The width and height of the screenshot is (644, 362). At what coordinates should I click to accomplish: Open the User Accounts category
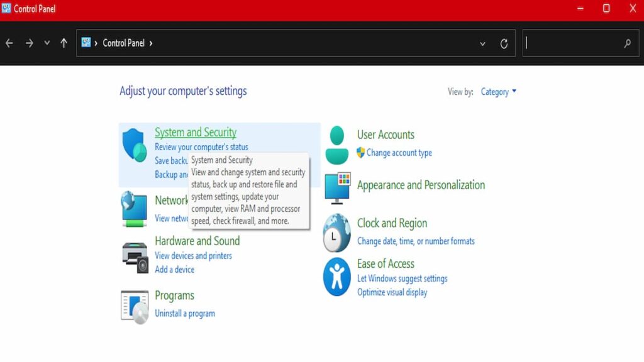coord(386,134)
